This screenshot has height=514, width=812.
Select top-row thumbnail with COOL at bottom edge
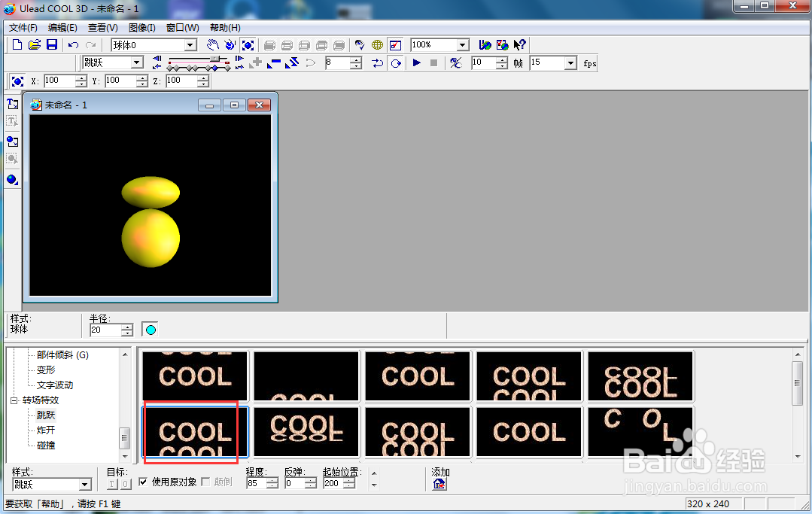pyautogui.click(x=306, y=376)
